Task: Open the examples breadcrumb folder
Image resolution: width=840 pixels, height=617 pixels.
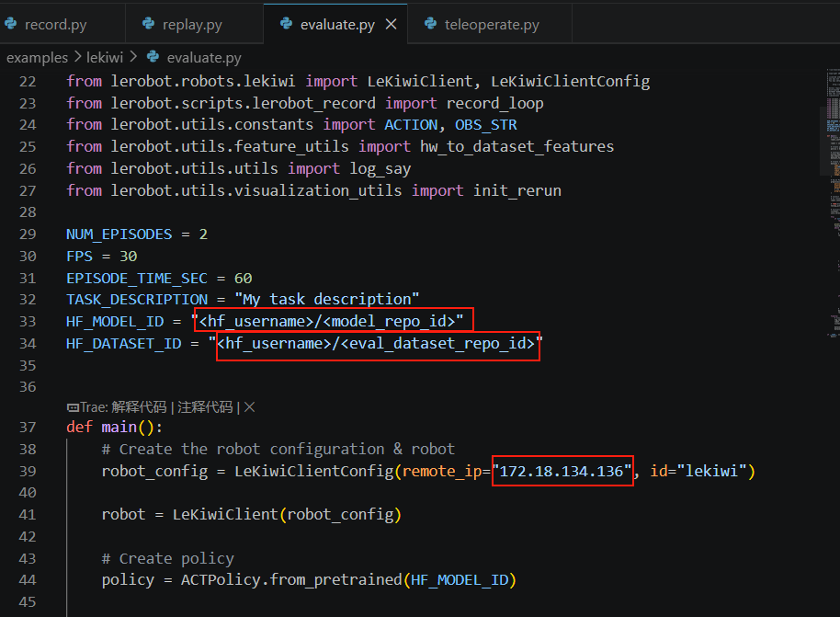Action: [37, 57]
